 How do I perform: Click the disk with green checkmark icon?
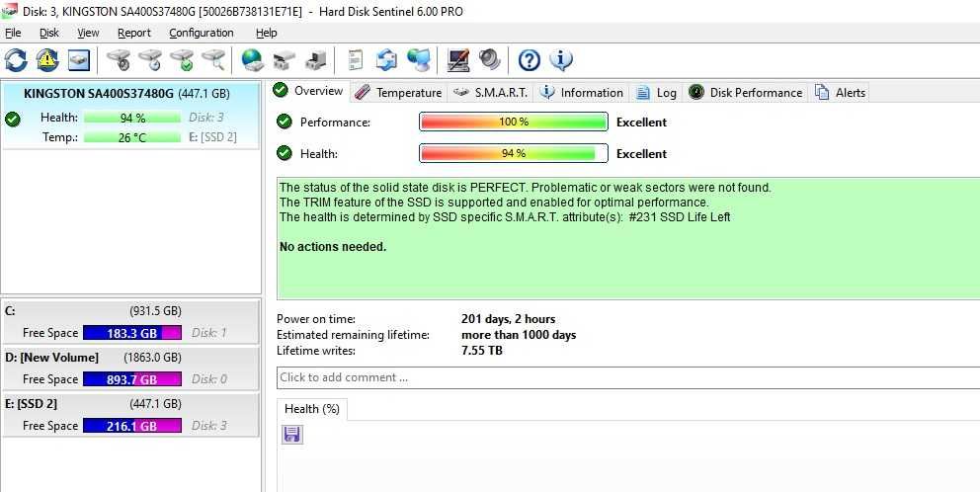point(182,60)
